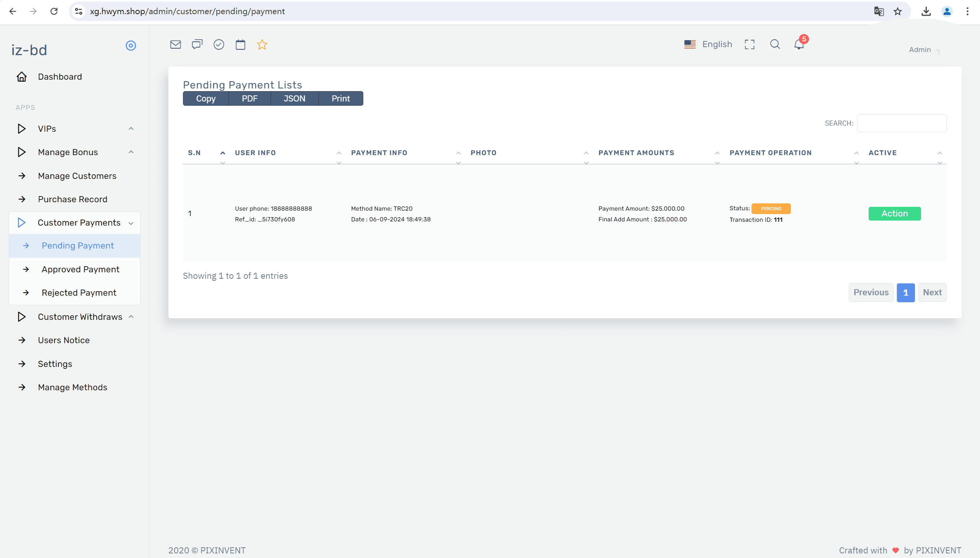The image size is (980, 558).
Task: Sort table by Payment Operation column
Action: pos(794,153)
